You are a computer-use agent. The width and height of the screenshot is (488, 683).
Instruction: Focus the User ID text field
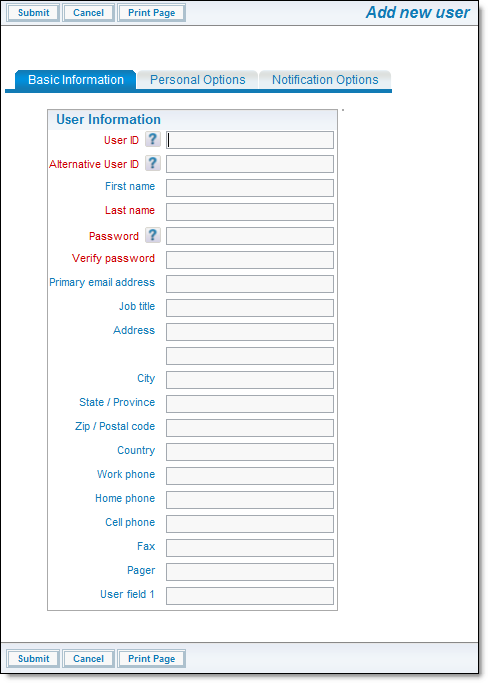click(x=250, y=140)
